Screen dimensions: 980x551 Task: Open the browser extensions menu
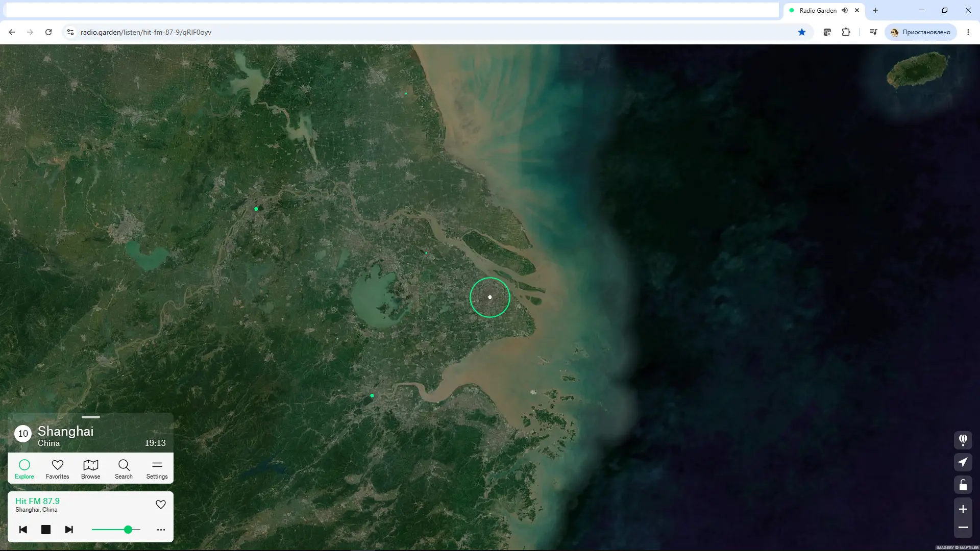tap(846, 32)
